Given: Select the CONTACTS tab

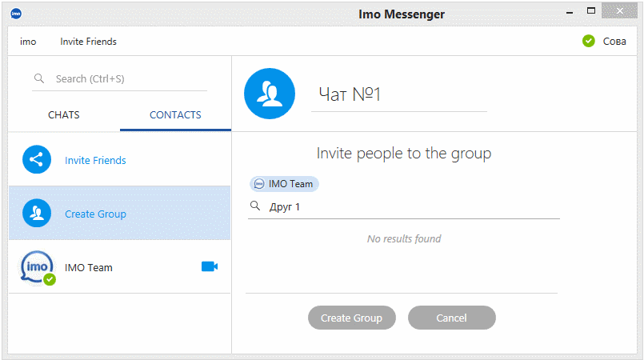Looking at the screenshot, I should pos(175,115).
